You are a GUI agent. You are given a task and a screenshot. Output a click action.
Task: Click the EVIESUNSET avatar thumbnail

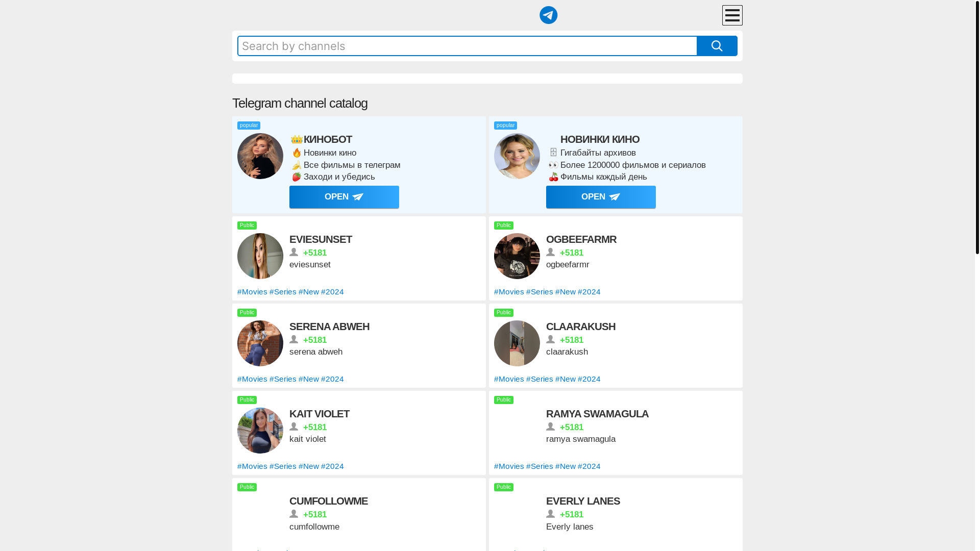[260, 256]
